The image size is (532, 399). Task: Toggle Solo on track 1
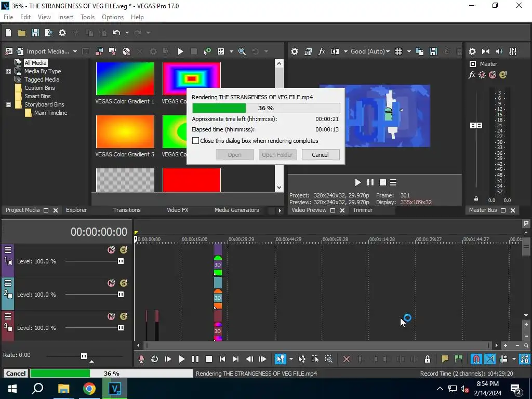[124, 250]
